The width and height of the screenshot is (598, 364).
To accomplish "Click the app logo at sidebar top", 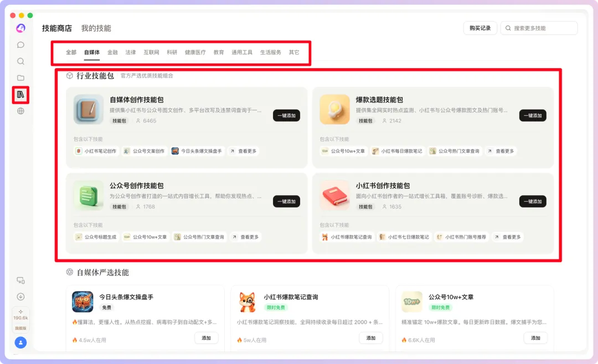I will pos(20,28).
